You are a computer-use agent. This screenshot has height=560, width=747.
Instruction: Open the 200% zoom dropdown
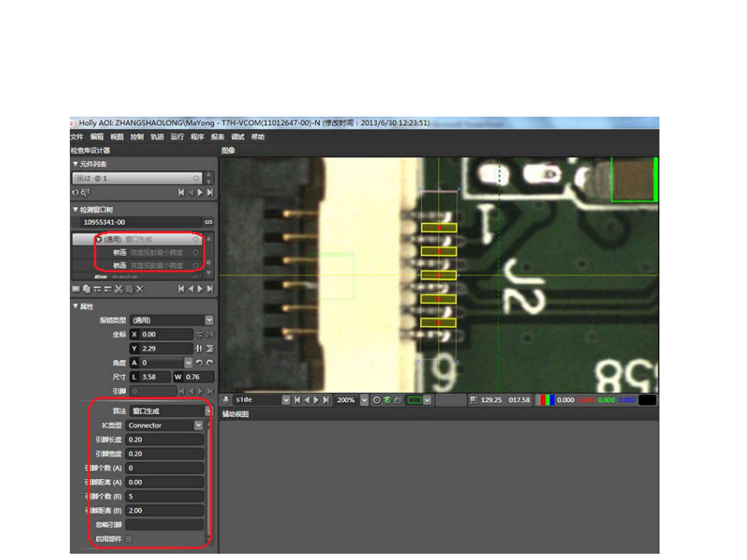[364, 400]
